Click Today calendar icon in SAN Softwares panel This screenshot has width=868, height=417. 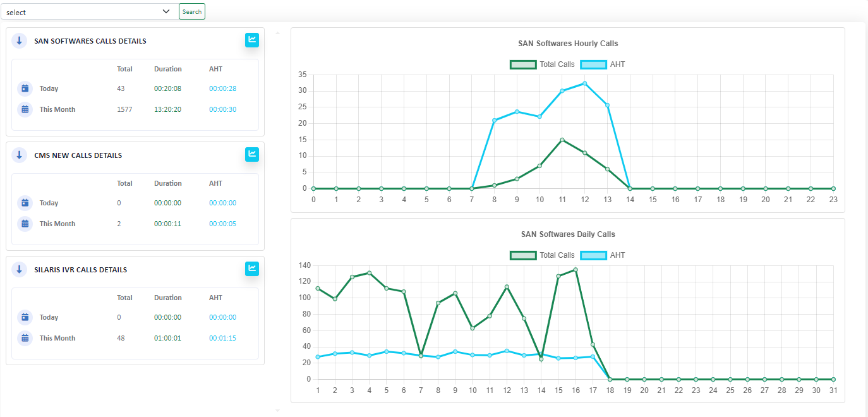[24, 88]
